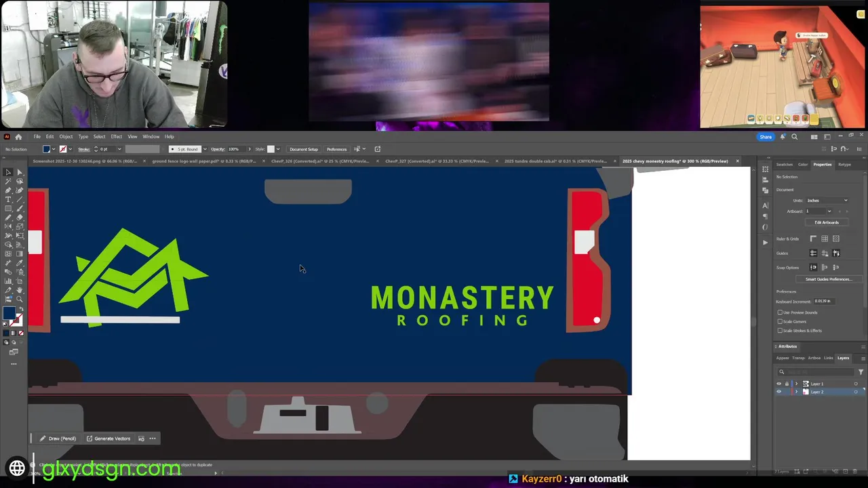Click the Share button

click(x=766, y=137)
